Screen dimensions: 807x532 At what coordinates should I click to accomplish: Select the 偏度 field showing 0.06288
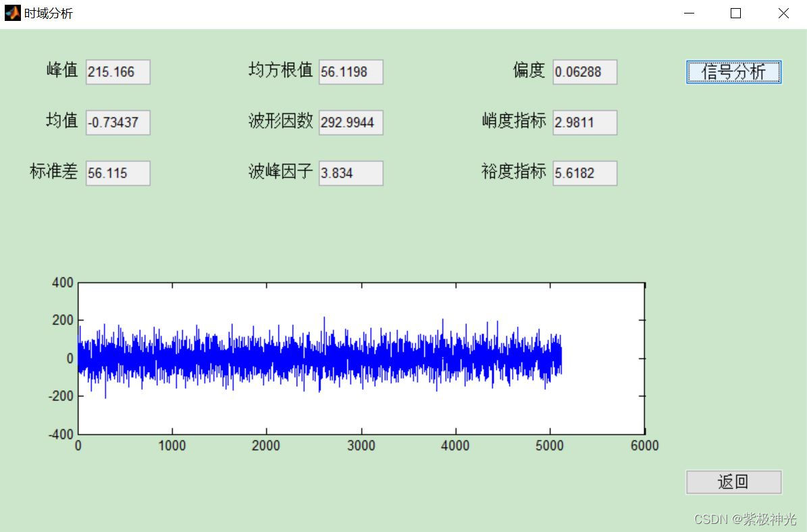point(585,72)
